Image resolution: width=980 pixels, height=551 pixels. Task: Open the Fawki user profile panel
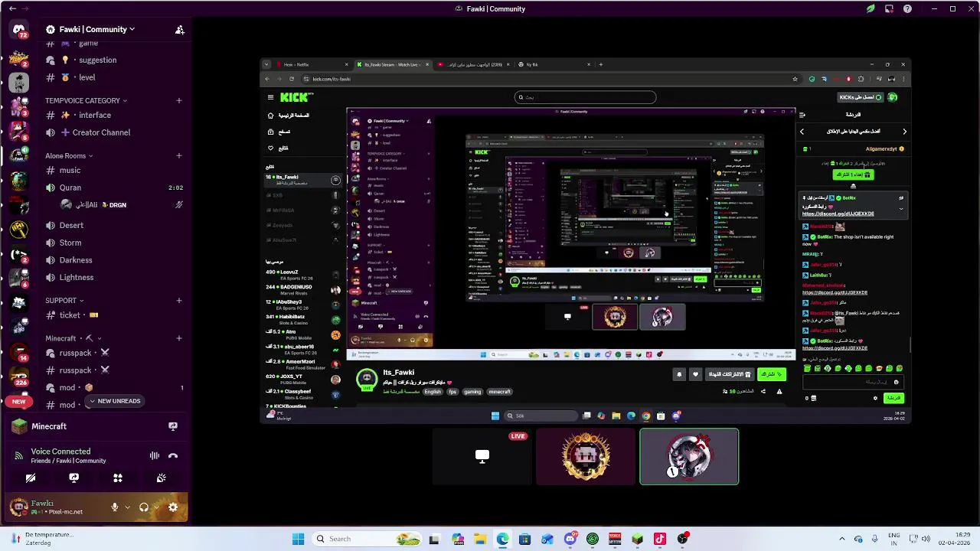(57, 507)
